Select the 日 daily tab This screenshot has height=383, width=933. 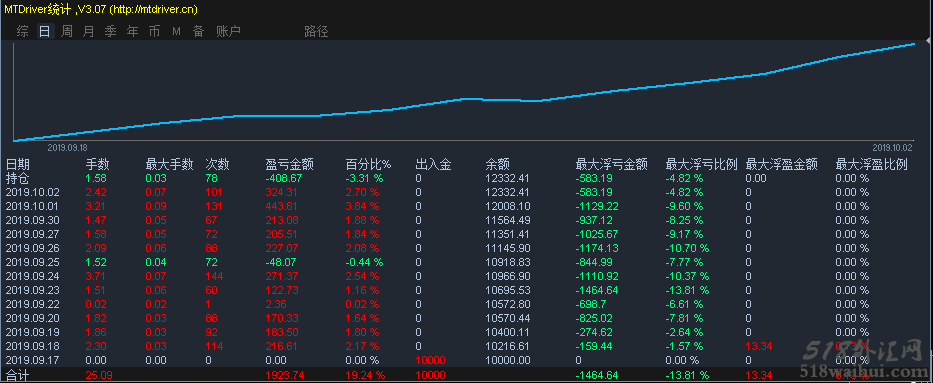[45, 32]
